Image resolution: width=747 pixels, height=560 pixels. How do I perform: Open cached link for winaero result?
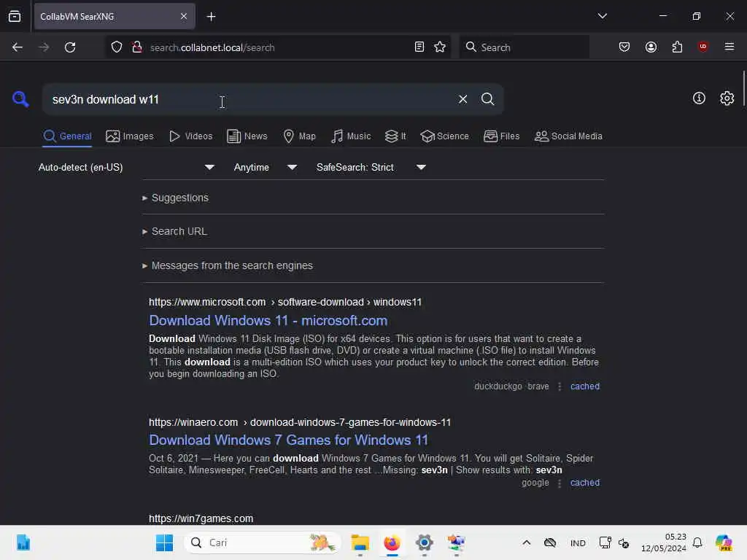(x=585, y=483)
